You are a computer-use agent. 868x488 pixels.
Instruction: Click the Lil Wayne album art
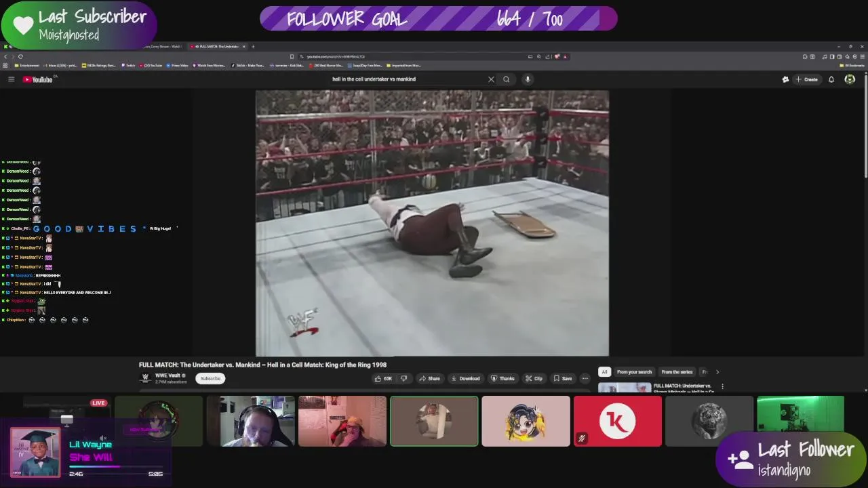pos(35,453)
